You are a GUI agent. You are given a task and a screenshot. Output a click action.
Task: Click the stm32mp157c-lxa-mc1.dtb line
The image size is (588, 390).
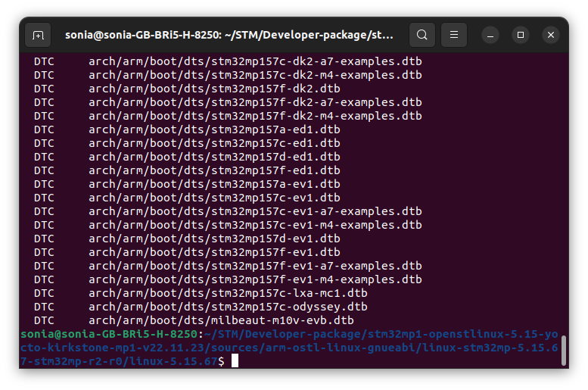201,293
